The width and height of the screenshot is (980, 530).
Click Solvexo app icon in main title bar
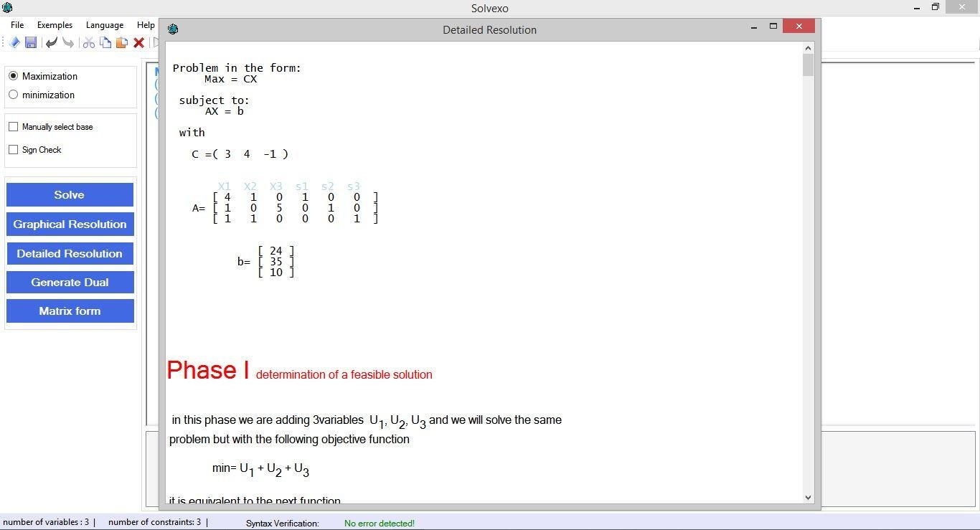7,8
